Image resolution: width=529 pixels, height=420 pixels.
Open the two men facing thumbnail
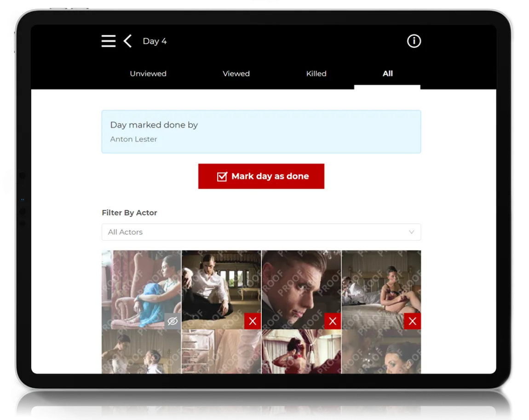tap(141, 352)
